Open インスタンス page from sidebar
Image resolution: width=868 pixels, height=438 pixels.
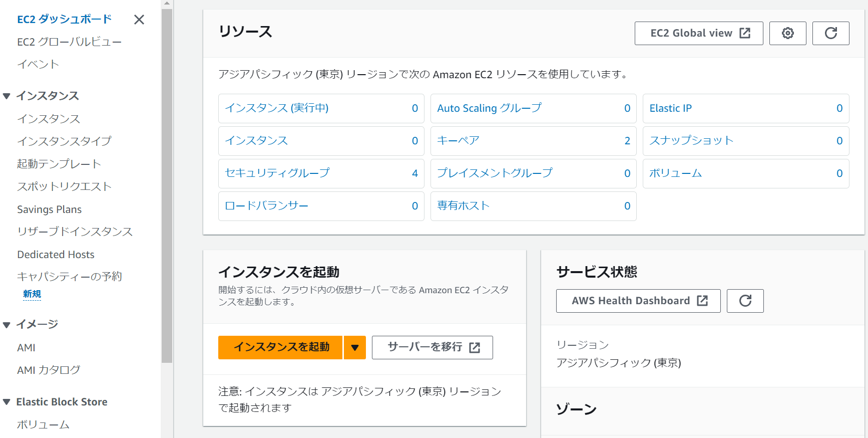pyautogui.click(x=49, y=119)
